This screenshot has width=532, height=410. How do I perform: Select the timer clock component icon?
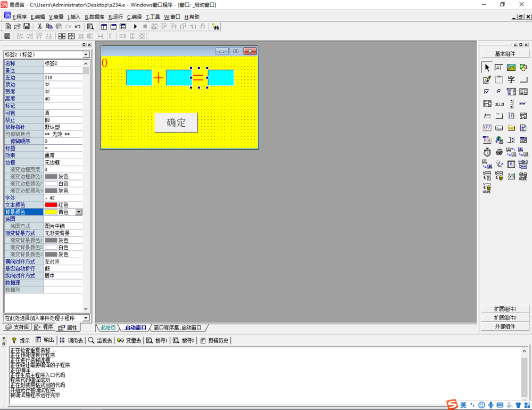(x=487, y=152)
